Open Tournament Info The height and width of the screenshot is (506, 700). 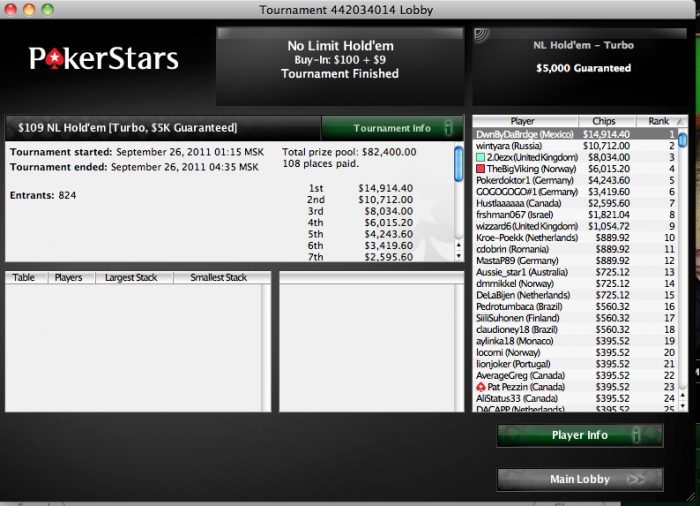coord(392,128)
